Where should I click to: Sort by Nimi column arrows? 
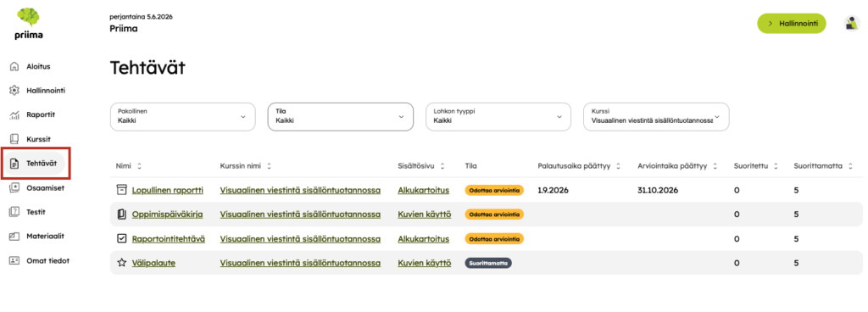140,166
